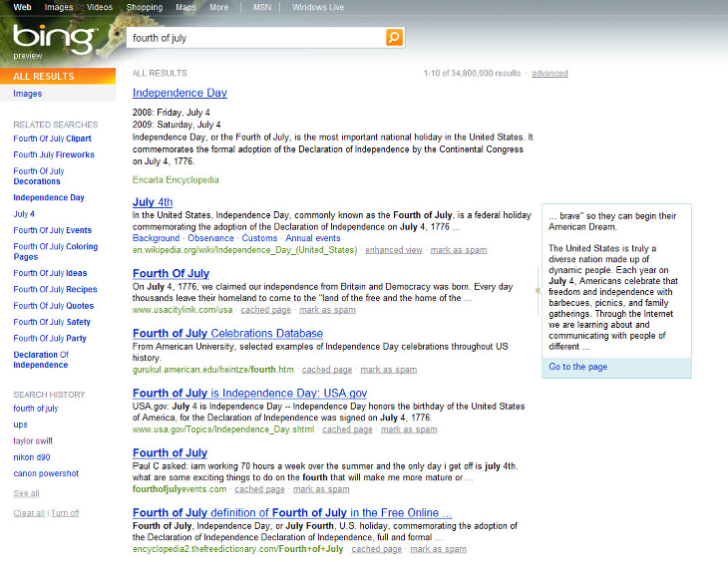
Task: Collapse the preview pane arrow
Action: pyautogui.click(x=538, y=290)
